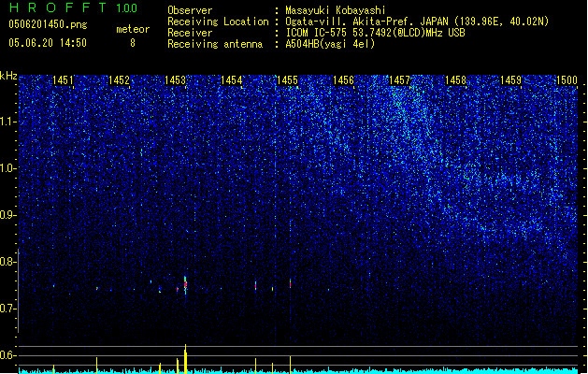Click the 1452 time tick label
This screenshot has height=374, width=588.
119,79
